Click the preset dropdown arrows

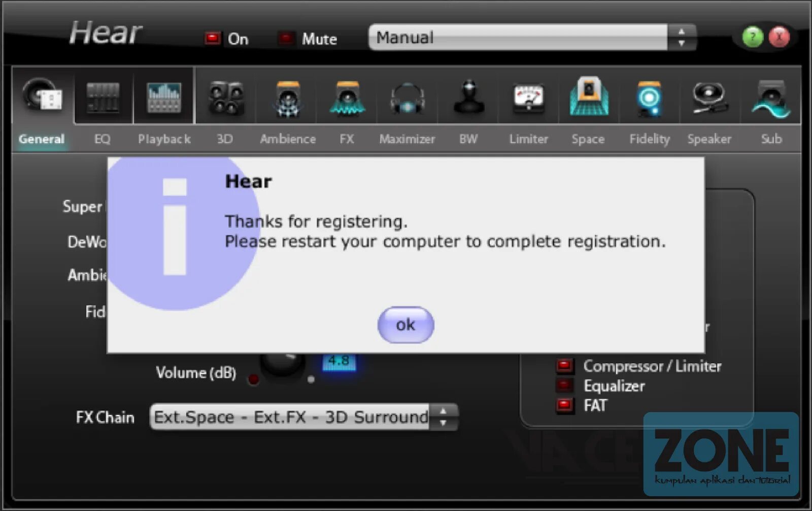(x=682, y=37)
